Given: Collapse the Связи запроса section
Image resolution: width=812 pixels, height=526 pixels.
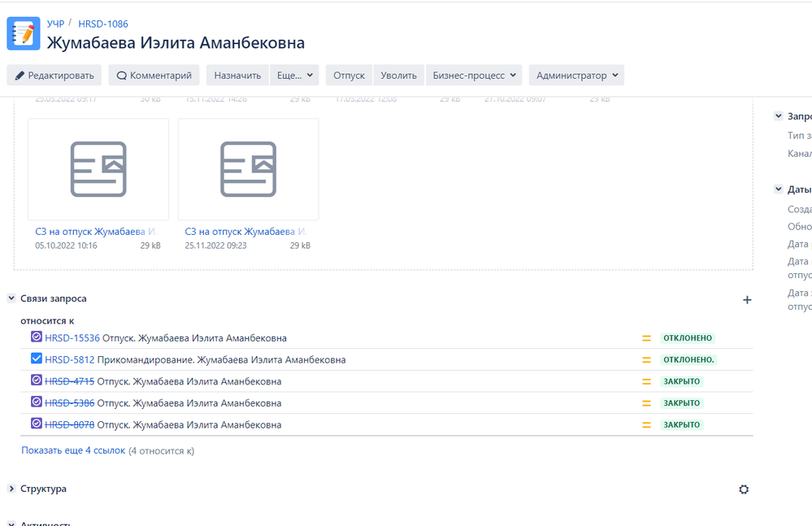Looking at the screenshot, I should [x=11, y=298].
